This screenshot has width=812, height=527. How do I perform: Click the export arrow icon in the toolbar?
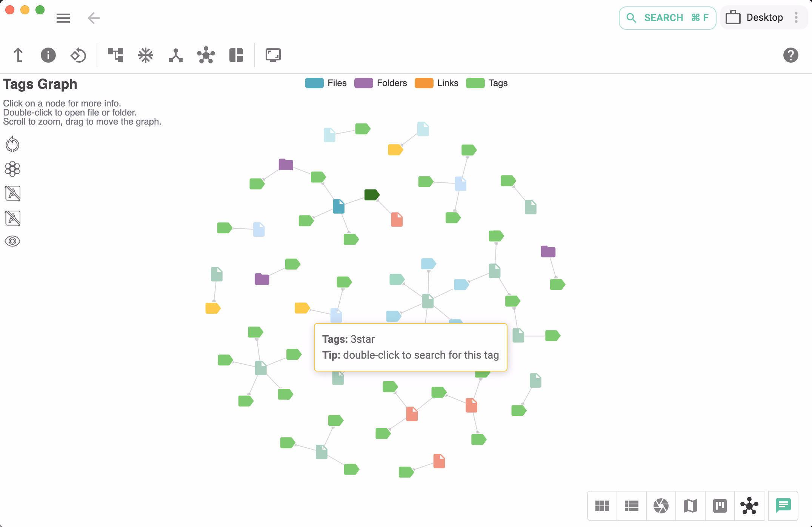coord(18,55)
